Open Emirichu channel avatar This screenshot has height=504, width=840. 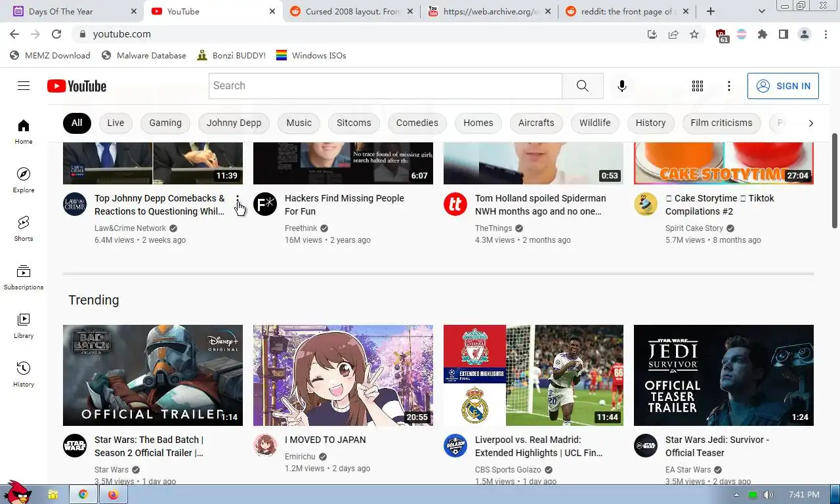click(265, 446)
